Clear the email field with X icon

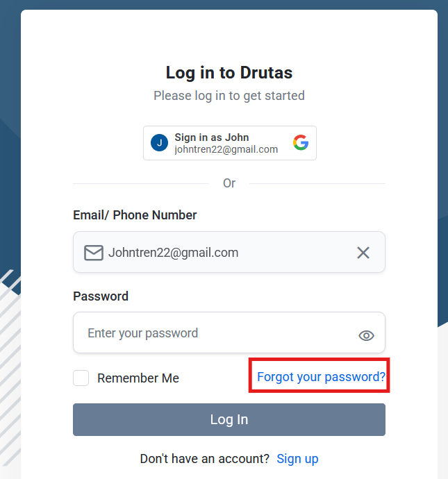(x=363, y=253)
